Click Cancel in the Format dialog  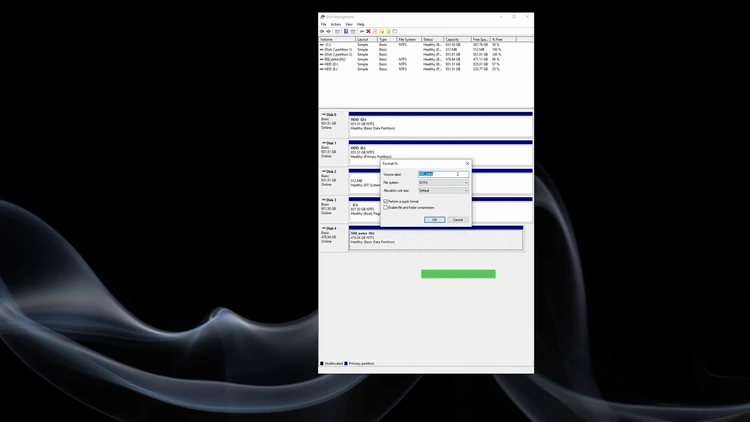click(x=458, y=220)
